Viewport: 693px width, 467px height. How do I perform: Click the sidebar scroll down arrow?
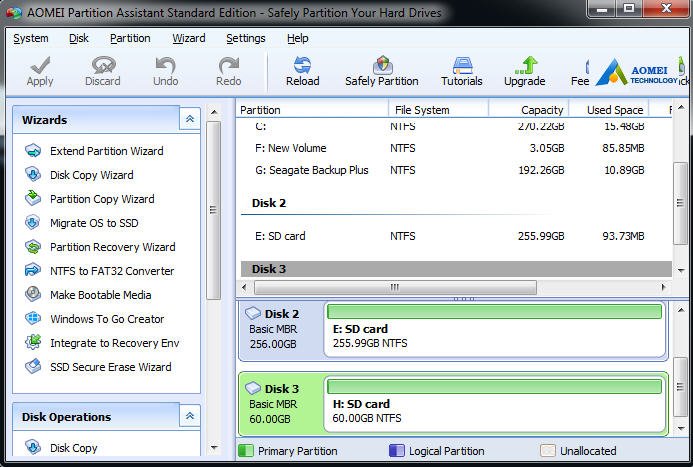(x=214, y=448)
